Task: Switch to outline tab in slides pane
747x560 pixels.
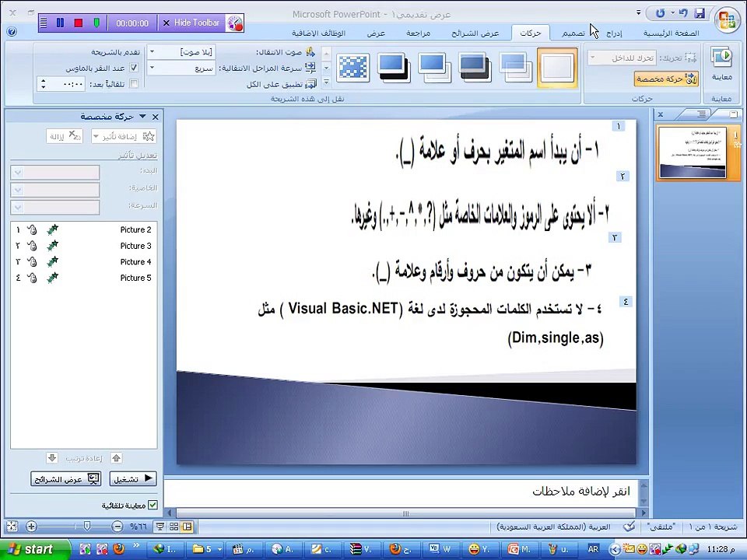Action: (702, 114)
